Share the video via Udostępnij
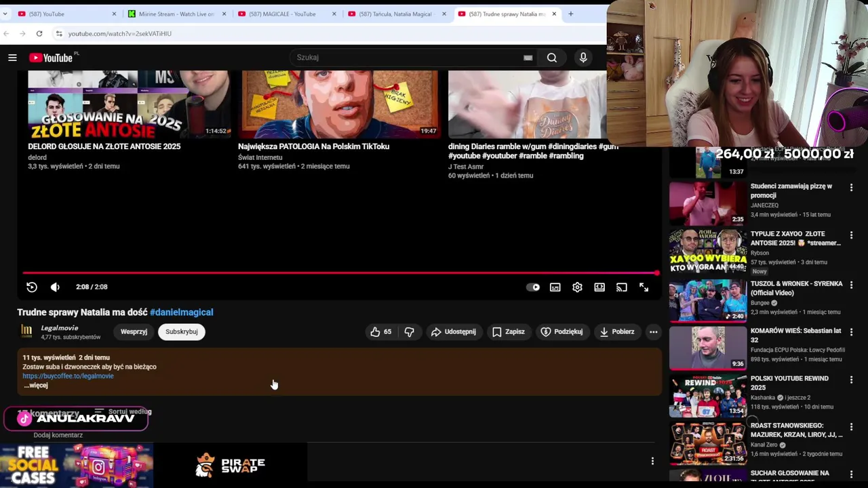 (454, 331)
